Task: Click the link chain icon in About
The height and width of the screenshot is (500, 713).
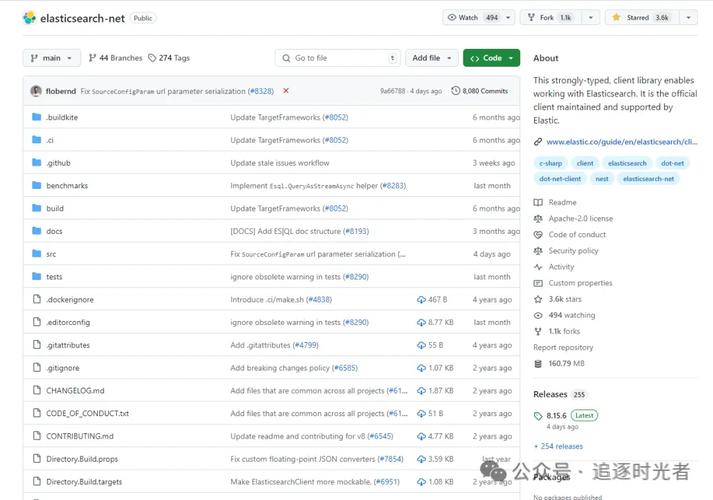Action: [x=537, y=142]
